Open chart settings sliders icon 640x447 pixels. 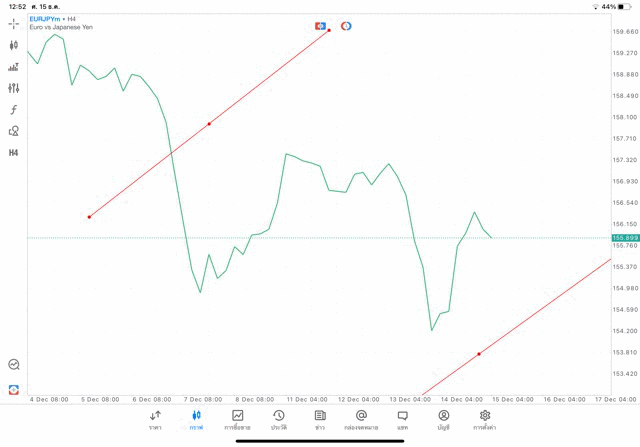click(x=14, y=88)
